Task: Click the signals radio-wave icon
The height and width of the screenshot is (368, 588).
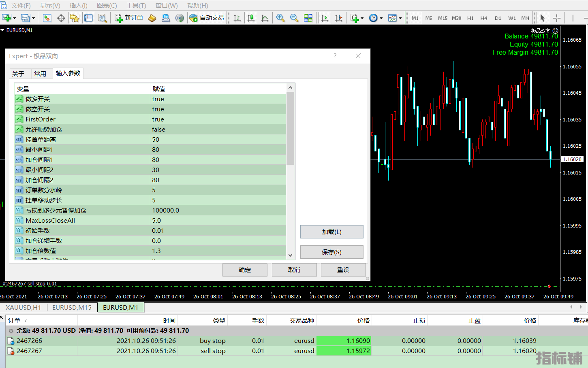Action: [180, 18]
